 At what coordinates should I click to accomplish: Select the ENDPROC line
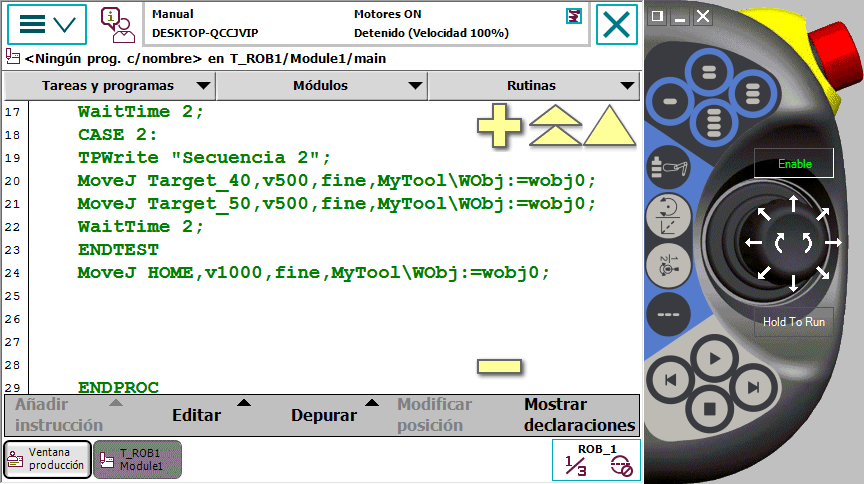click(x=118, y=388)
